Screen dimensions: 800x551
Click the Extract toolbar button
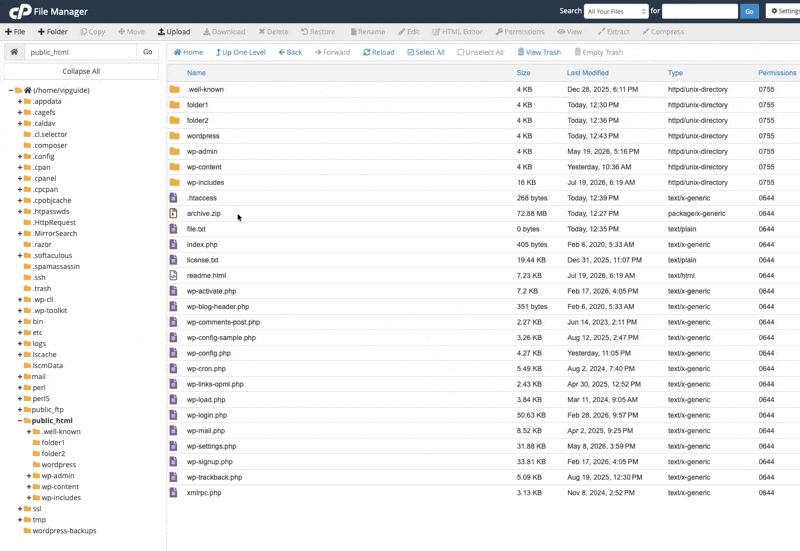click(x=614, y=32)
